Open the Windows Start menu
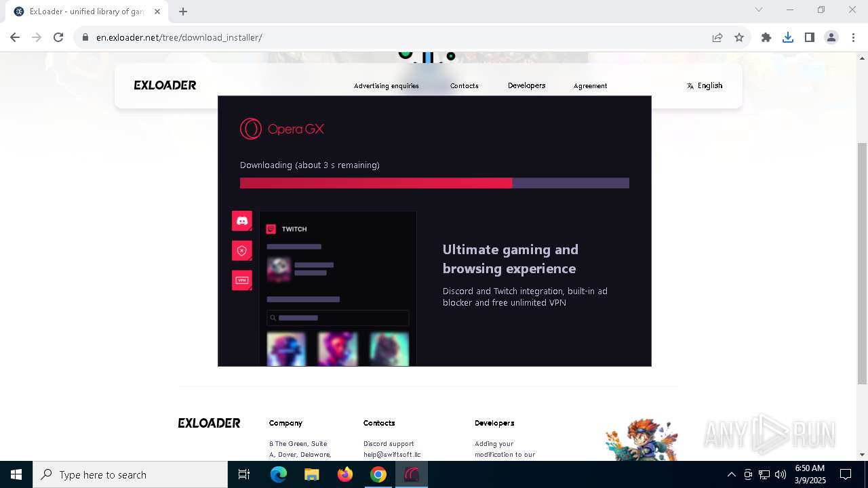This screenshot has width=868, height=488. point(16,474)
